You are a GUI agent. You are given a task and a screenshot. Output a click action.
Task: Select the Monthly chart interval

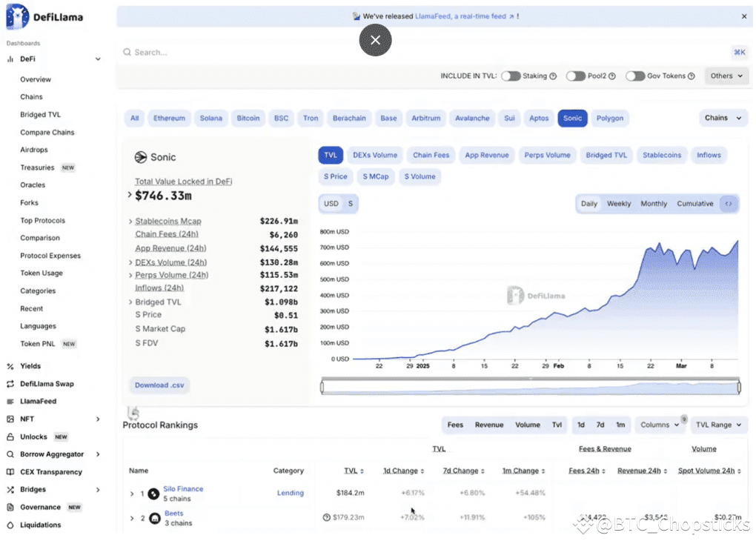[654, 204]
